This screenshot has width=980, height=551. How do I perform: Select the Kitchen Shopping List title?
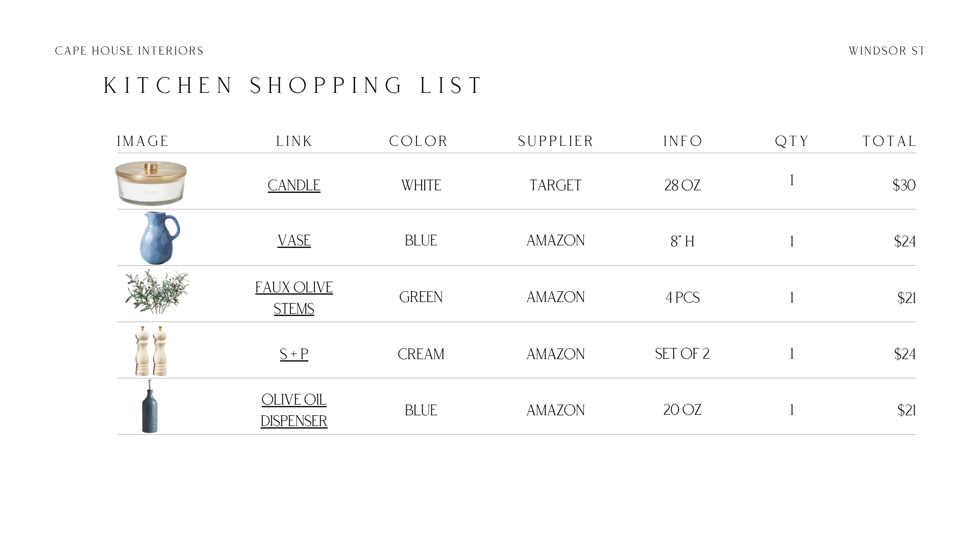click(x=293, y=85)
